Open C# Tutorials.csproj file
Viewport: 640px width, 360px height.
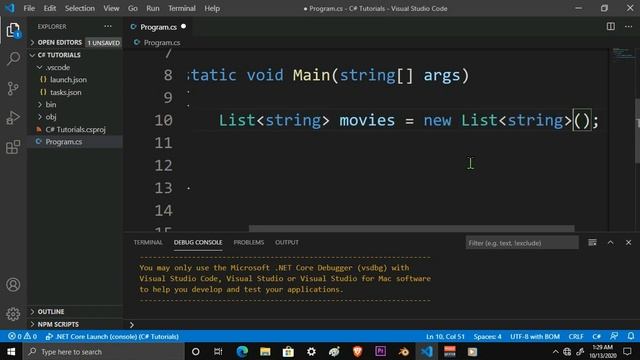pos(76,129)
